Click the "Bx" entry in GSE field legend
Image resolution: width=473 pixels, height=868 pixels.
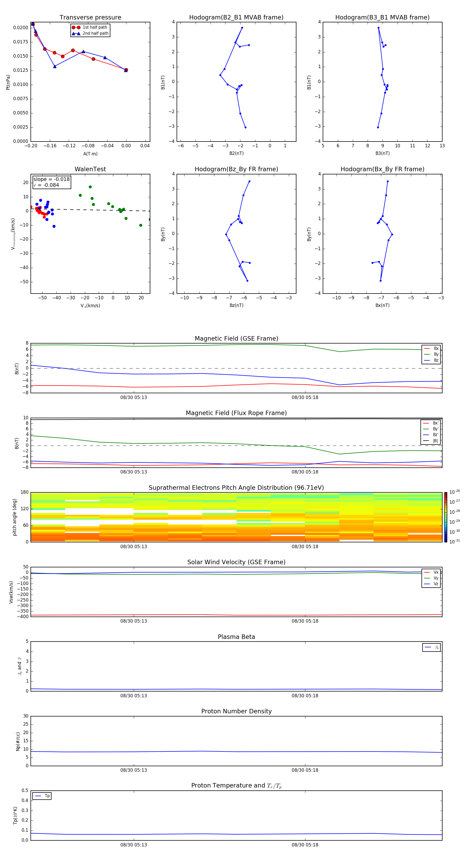[431, 349]
